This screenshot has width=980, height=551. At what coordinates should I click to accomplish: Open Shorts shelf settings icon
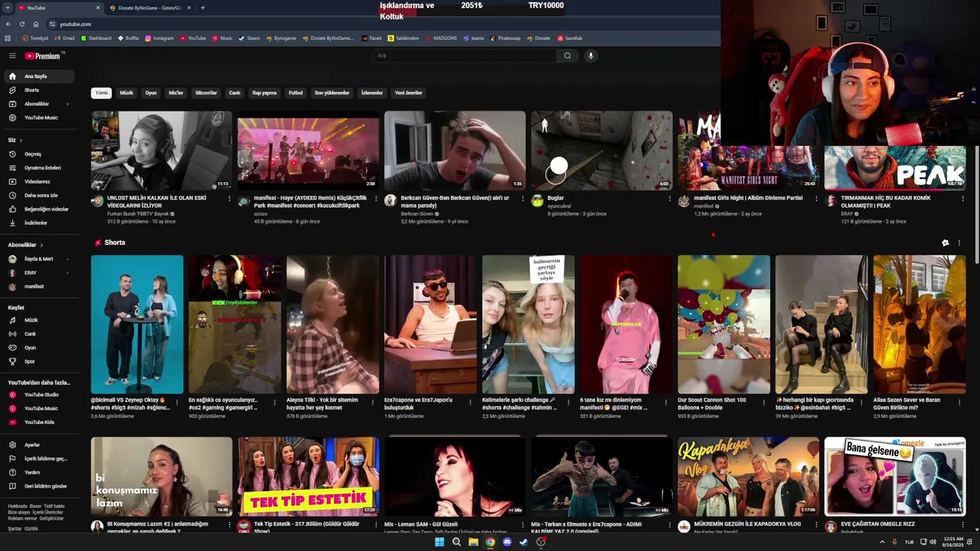[945, 243]
